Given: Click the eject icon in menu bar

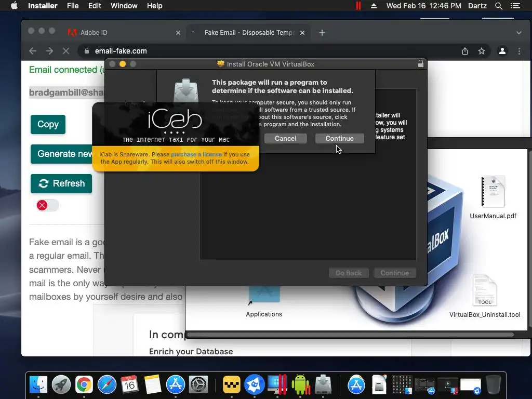Looking at the screenshot, I should click(x=374, y=6).
